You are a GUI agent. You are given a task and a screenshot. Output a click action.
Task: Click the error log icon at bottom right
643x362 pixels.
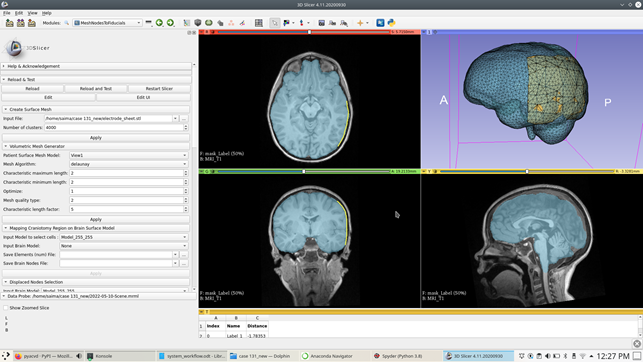pyautogui.click(x=637, y=344)
